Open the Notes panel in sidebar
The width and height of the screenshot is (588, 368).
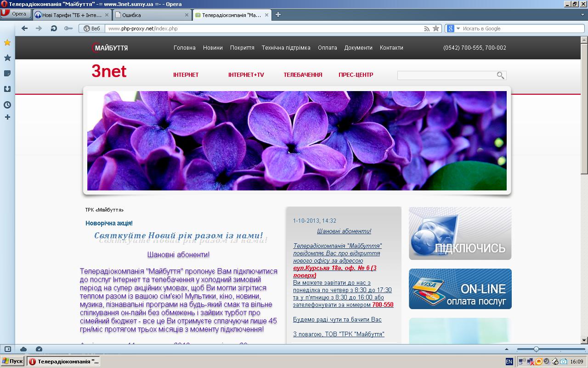click(x=7, y=74)
